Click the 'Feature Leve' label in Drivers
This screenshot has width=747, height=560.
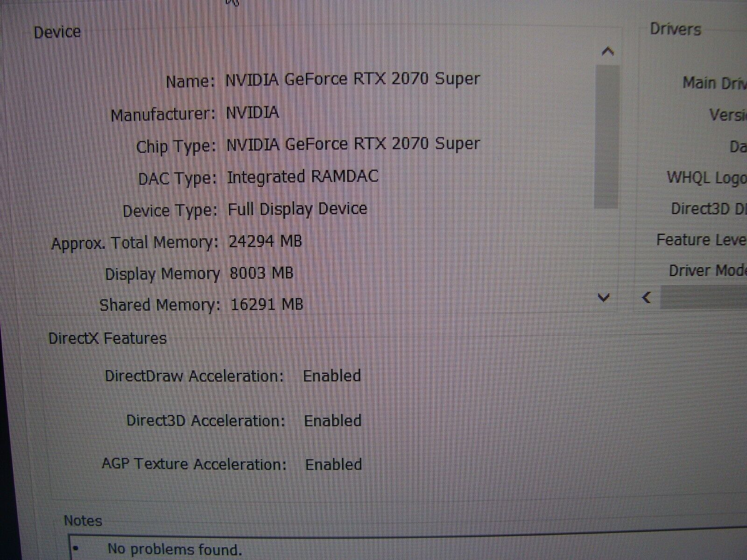(x=701, y=240)
